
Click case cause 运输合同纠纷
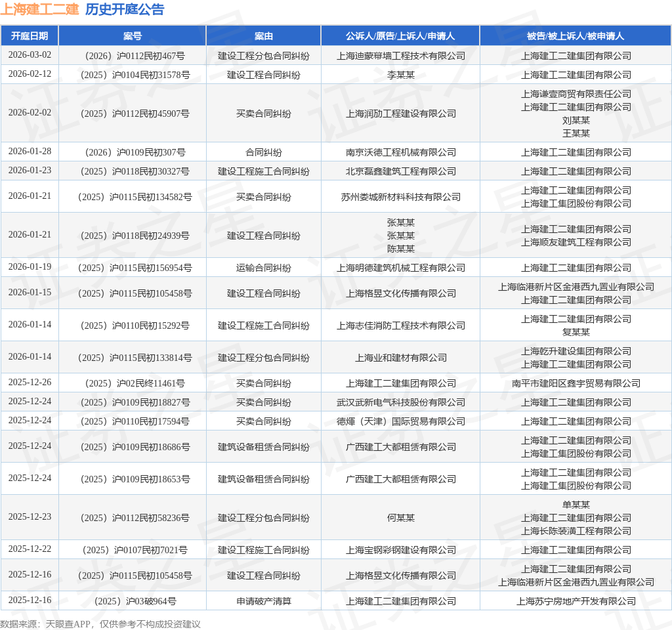point(264,268)
